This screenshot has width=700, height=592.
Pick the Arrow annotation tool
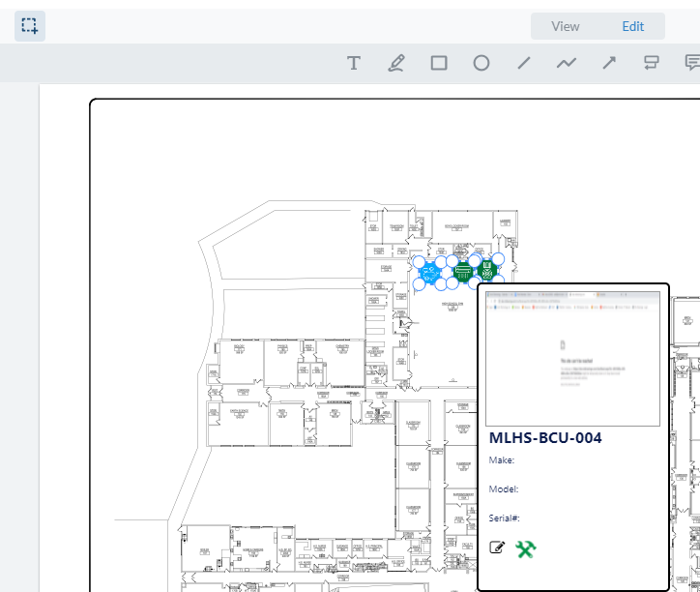609,63
